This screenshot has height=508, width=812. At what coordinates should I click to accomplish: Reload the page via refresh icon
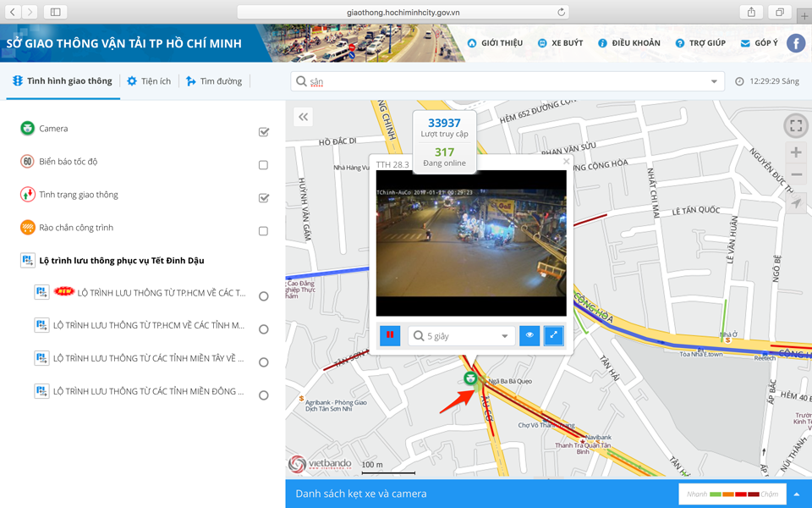pos(561,12)
